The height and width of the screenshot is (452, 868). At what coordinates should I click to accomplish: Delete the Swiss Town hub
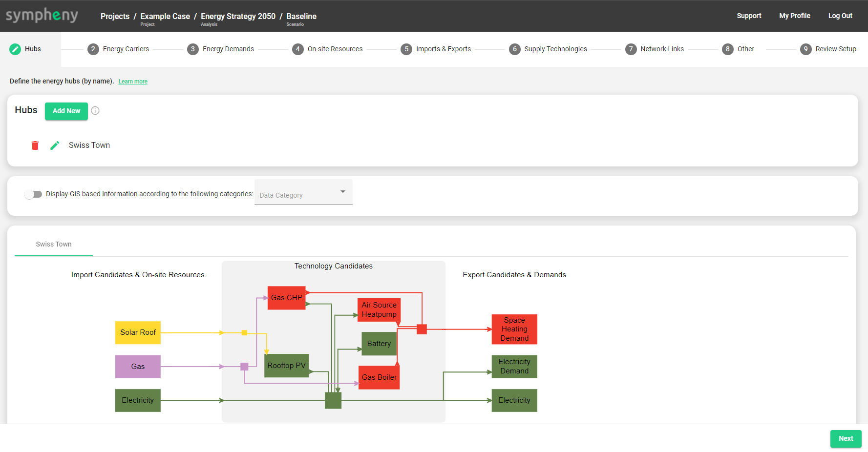tap(35, 145)
